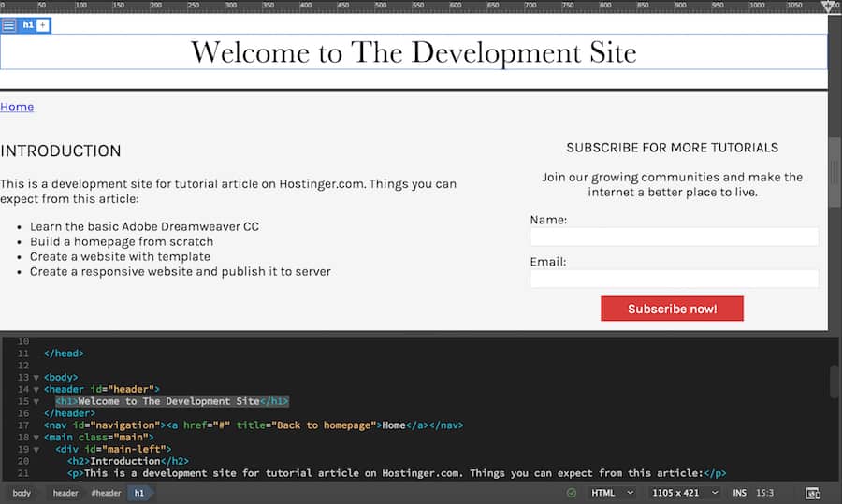Screen dimensions: 842x504
Task: Click the Subscribe now! button
Action: [672, 309]
